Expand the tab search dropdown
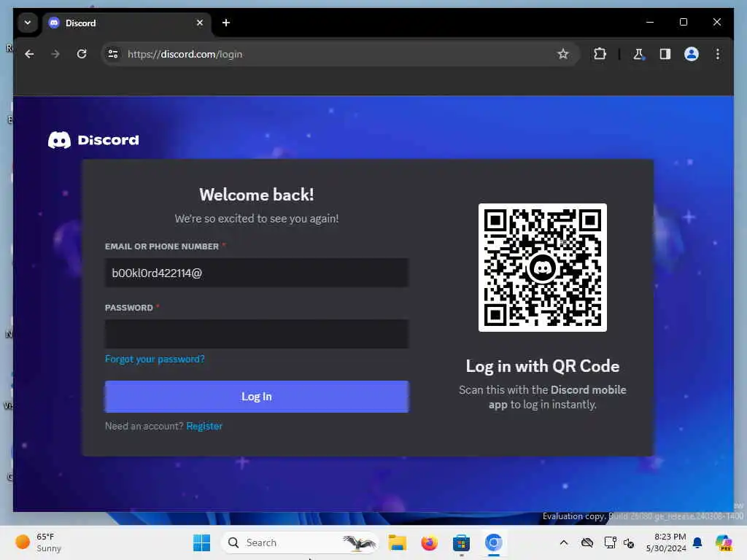Screen dimensions: 747x560 click(x=28, y=23)
